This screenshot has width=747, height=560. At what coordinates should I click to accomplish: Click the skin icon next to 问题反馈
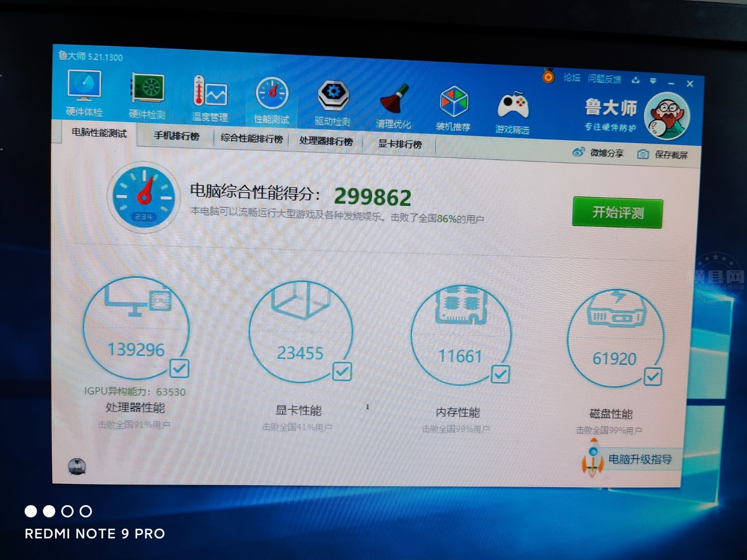coord(635,80)
